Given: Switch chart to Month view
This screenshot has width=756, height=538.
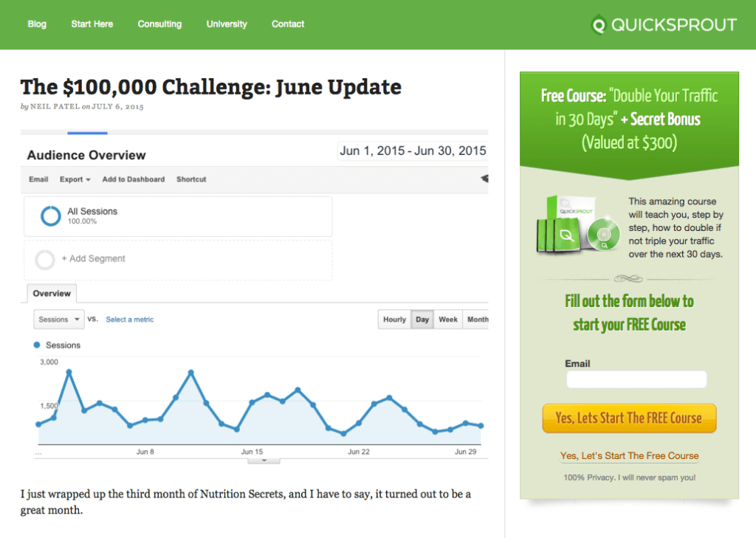Looking at the screenshot, I should click(477, 320).
